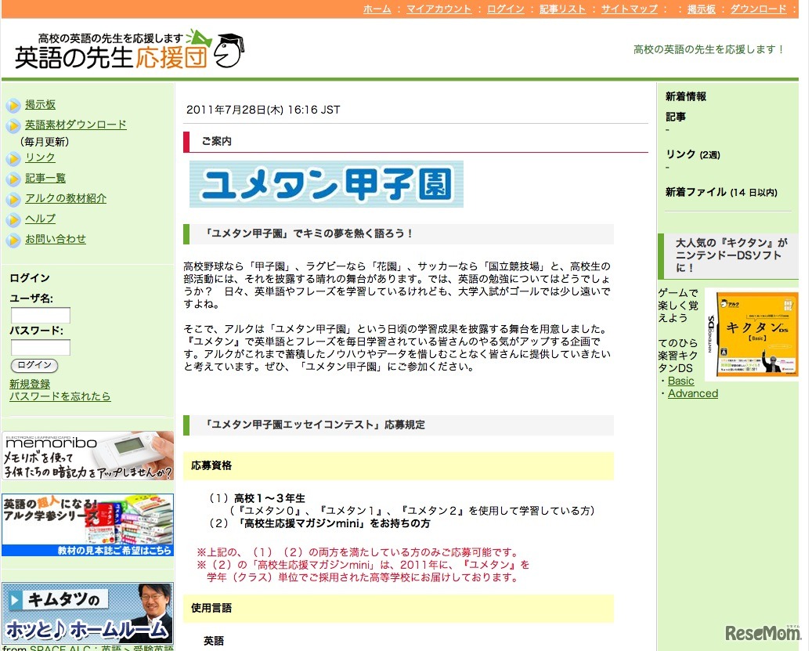
Task: Open the お問い合わせ sidebar link
Action: coord(56,239)
